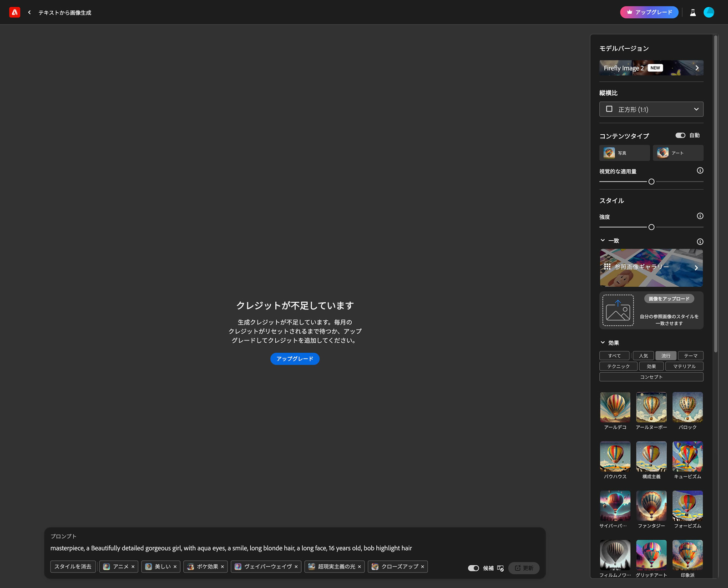Select the アート content type
This screenshot has height=588, width=728.
click(678, 153)
